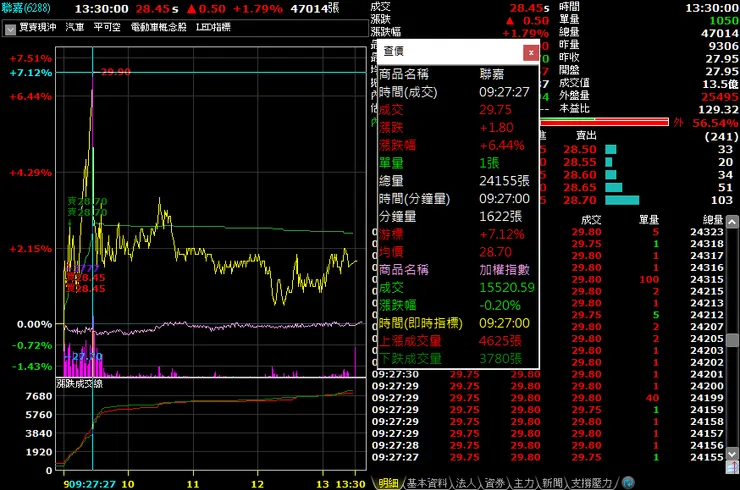The image size is (740, 490).
Task: Click the ask volume value 103
Action: click(722, 200)
